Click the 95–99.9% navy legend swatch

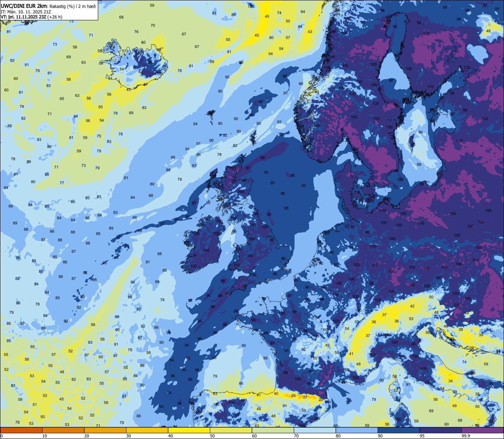coord(441,430)
